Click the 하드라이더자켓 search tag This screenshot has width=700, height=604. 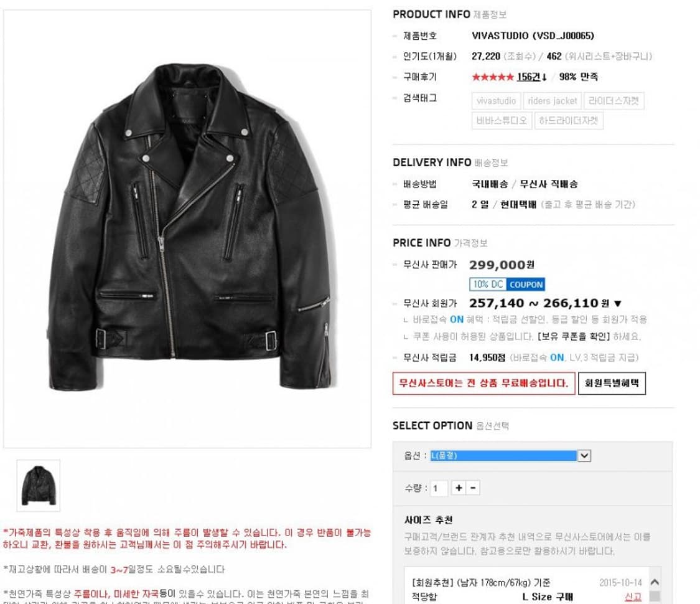pyautogui.click(x=569, y=121)
